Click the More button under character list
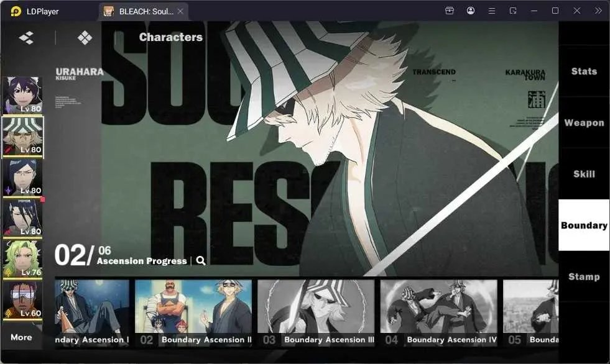 tap(21, 337)
